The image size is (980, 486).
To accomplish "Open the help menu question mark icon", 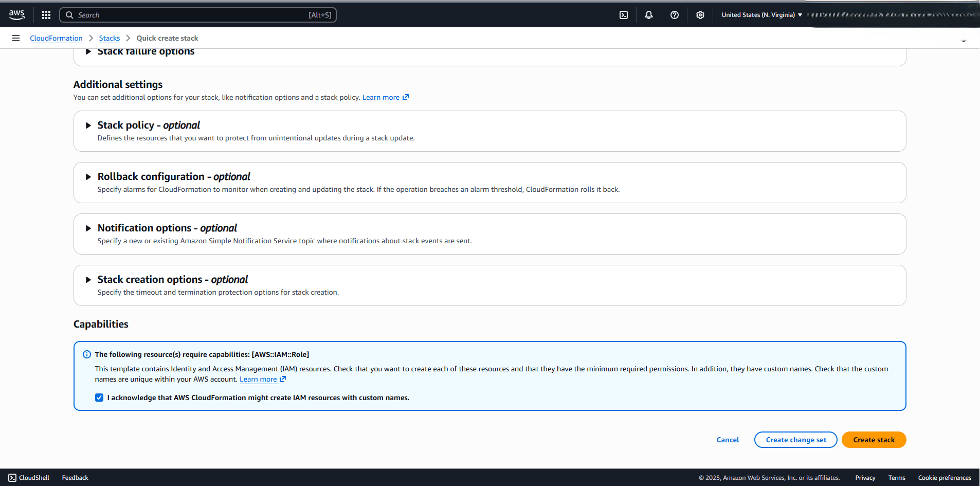I will [x=674, y=14].
